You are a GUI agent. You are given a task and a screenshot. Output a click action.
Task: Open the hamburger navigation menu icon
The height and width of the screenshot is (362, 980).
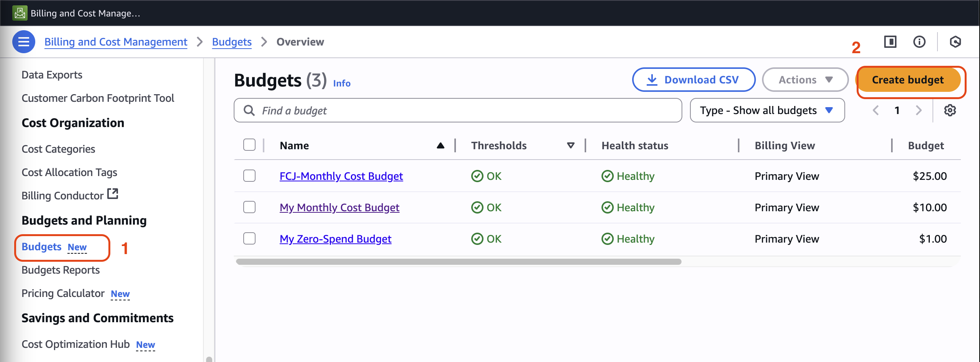tap(23, 42)
